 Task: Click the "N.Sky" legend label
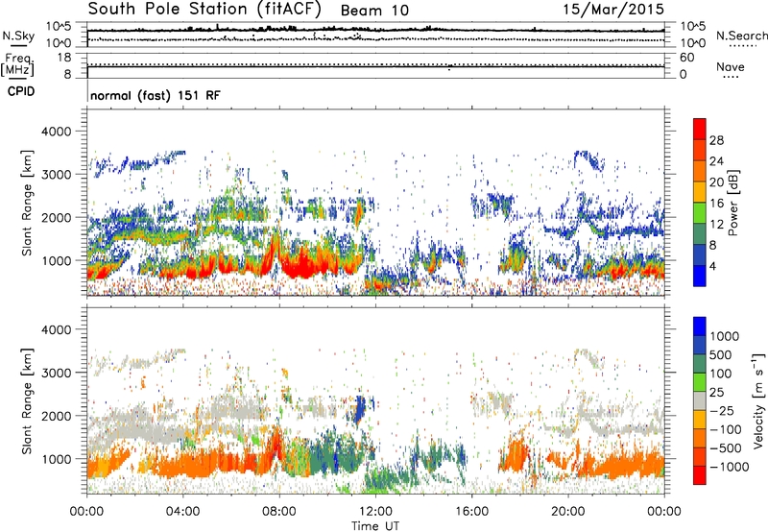(18, 36)
